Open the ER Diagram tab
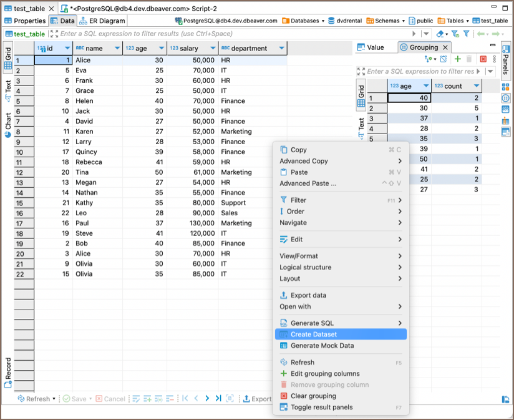Image resolution: width=514 pixels, height=420 pixels. pyautogui.click(x=102, y=21)
